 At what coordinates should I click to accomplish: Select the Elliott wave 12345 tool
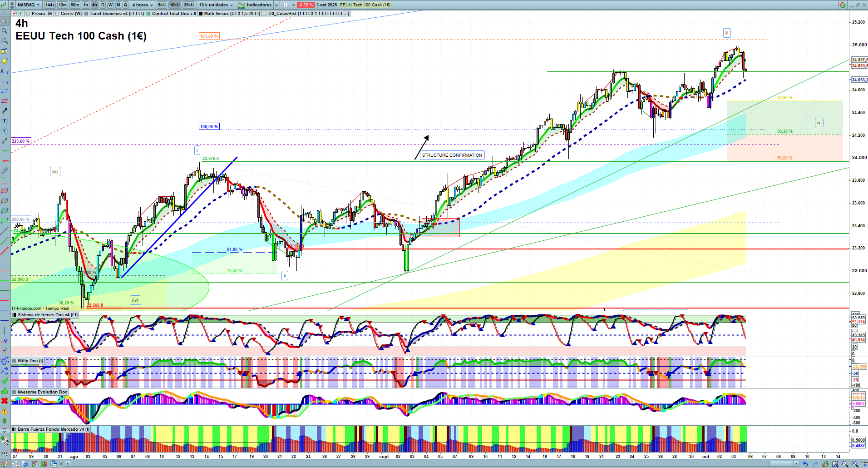pyautogui.click(x=5, y=361)
